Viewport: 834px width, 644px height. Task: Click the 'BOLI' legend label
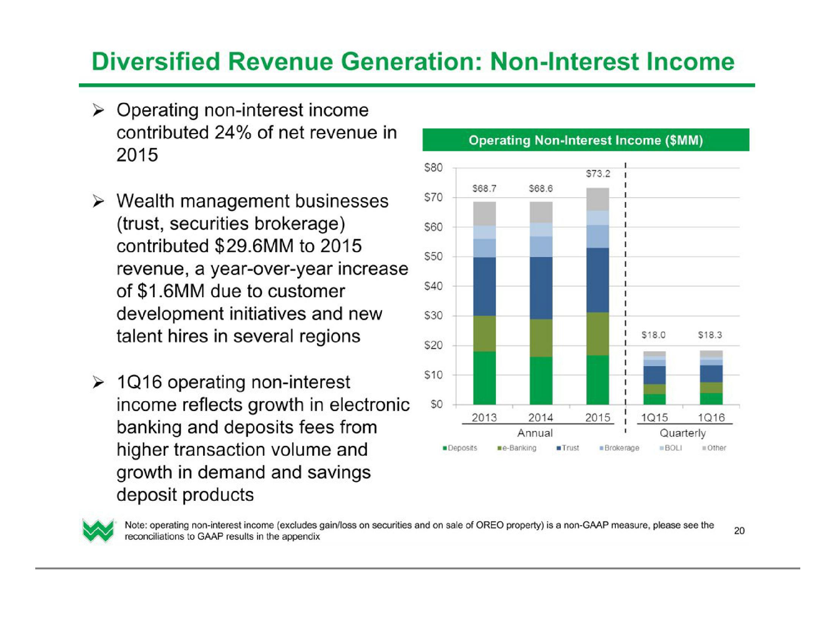pos(673,448)
